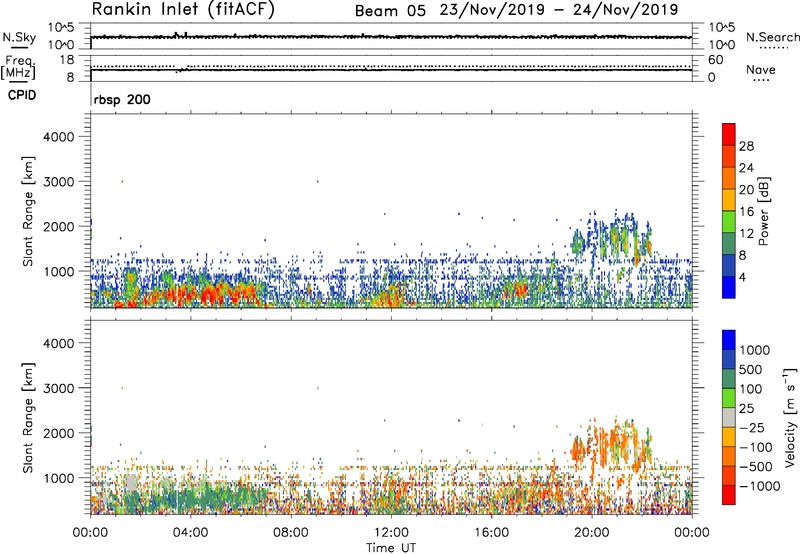This screenshot has width=800, height=554.
Task: Click the "16:00" time axis label
Action: pyautogui.click(x=491, y=533)
